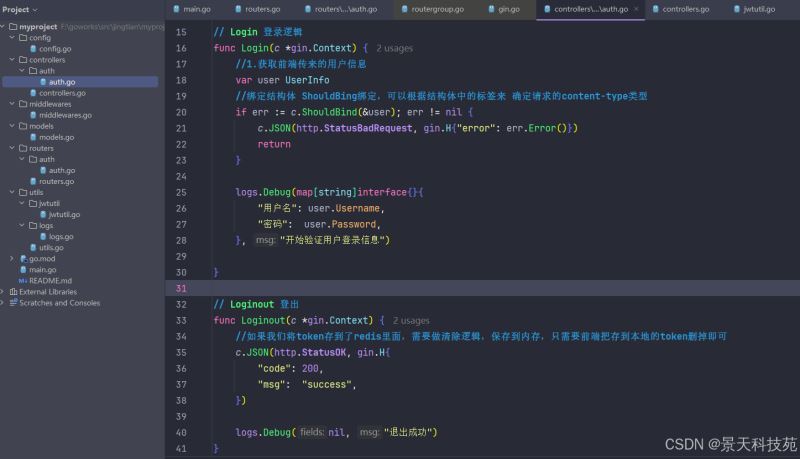Click ShouldBind call on line 20

coord(329,112)
